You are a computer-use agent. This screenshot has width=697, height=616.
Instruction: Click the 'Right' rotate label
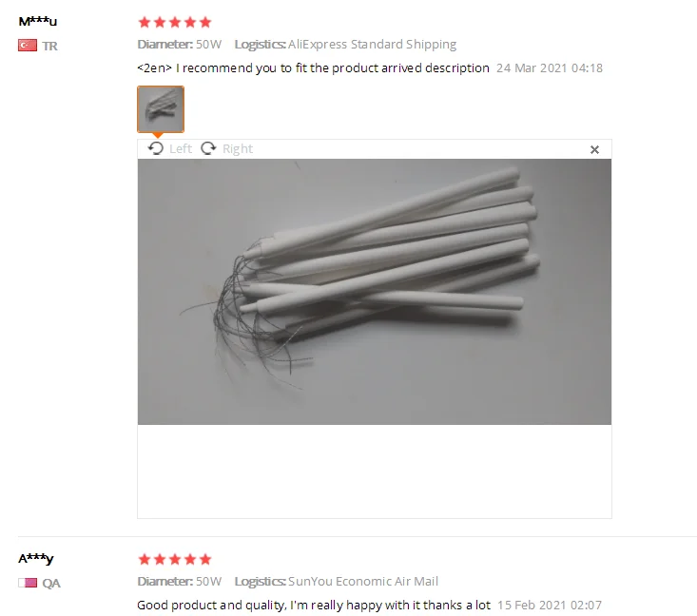click(x=238, y=148)
